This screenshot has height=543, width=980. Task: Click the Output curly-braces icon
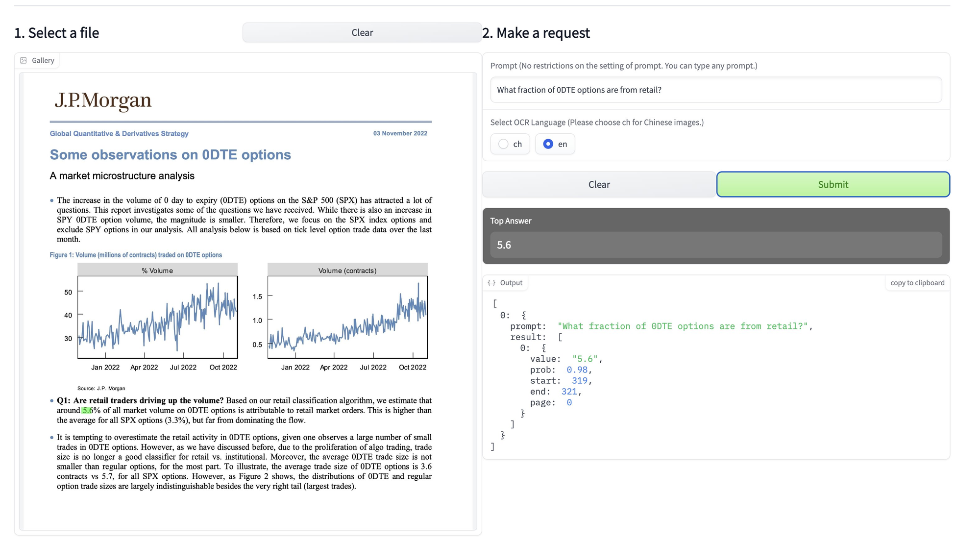coord(491,283)
